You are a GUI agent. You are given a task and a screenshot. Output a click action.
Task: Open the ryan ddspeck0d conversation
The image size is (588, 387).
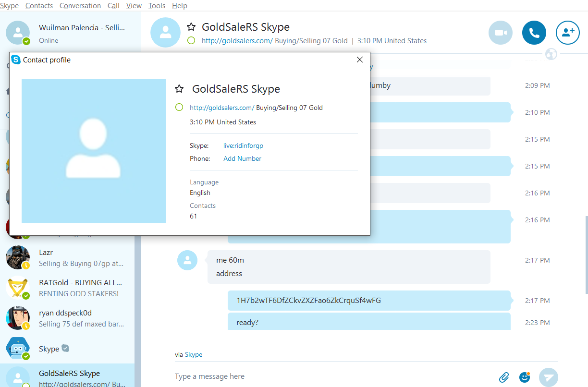(x=67, y=318)
